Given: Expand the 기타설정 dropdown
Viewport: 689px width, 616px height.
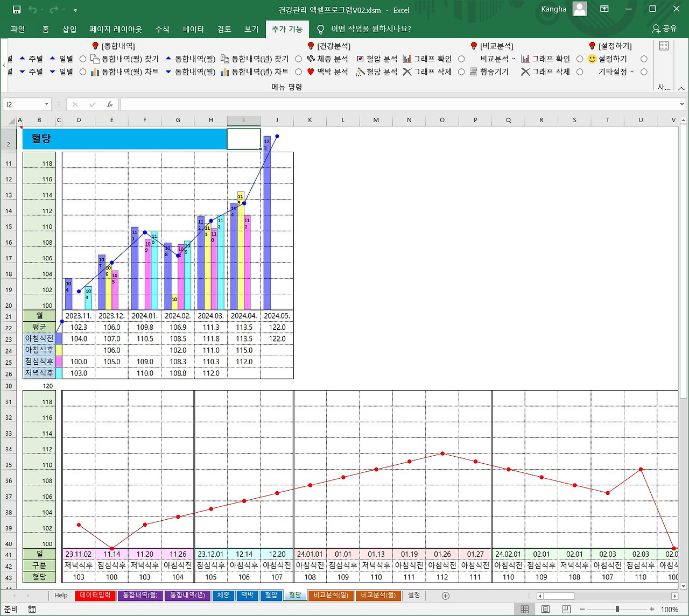Looking at the screenshot, I should [x=632, y=72].
